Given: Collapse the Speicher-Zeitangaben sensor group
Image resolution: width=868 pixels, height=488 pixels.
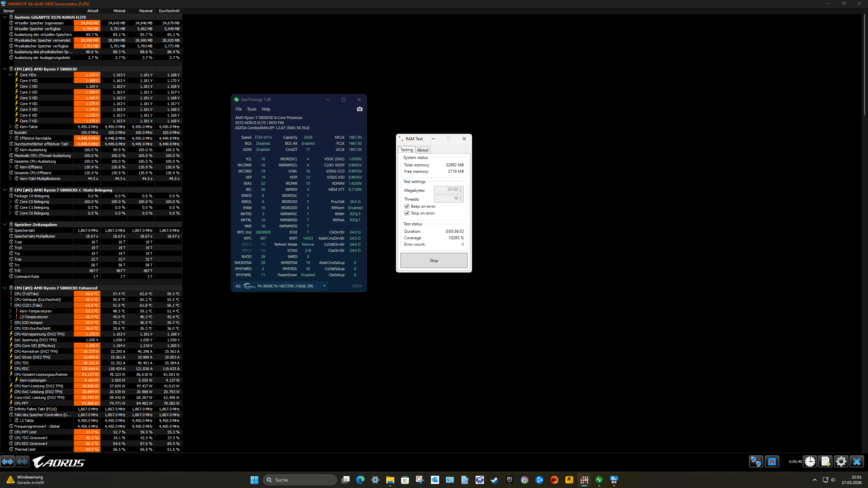Looking at the screenshot, I should [5, 224].
